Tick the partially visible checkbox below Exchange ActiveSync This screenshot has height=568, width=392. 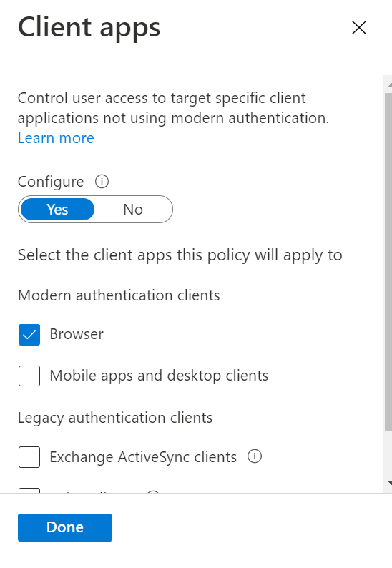pos(29,490)
